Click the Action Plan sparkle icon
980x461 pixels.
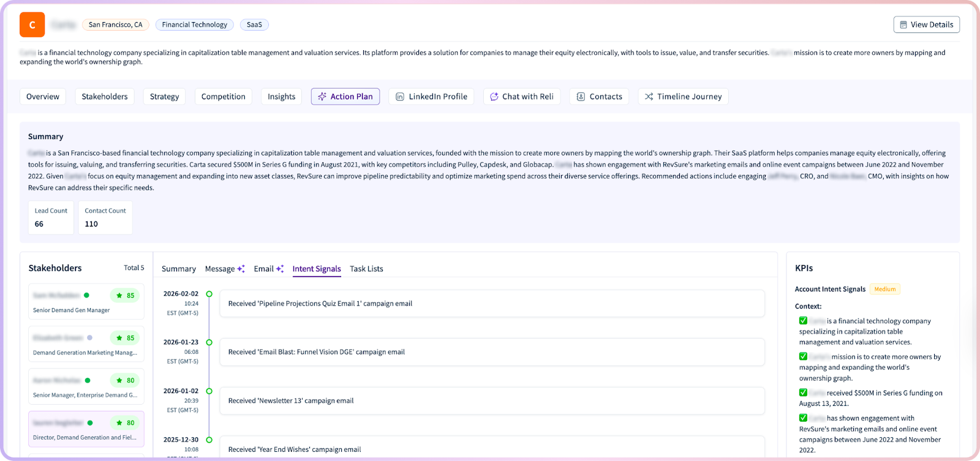(x=322, y=97)
